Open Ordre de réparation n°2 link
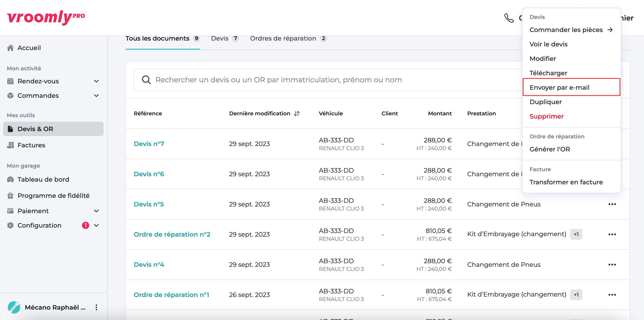Screen dimensions: 644x320 point(172,234)
